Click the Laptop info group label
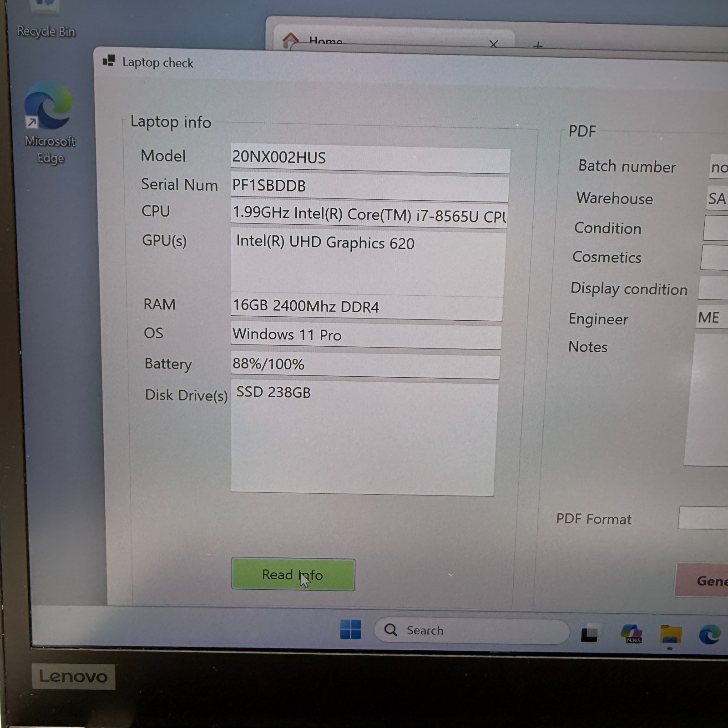Image resolution: width=728 pixels, height=728 pixels. tap(171, 122)
